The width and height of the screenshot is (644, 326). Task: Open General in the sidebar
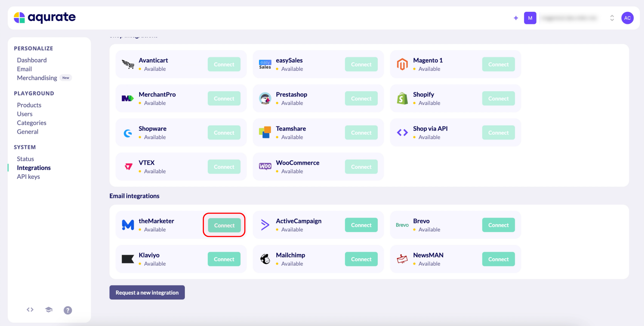(28, 132)
